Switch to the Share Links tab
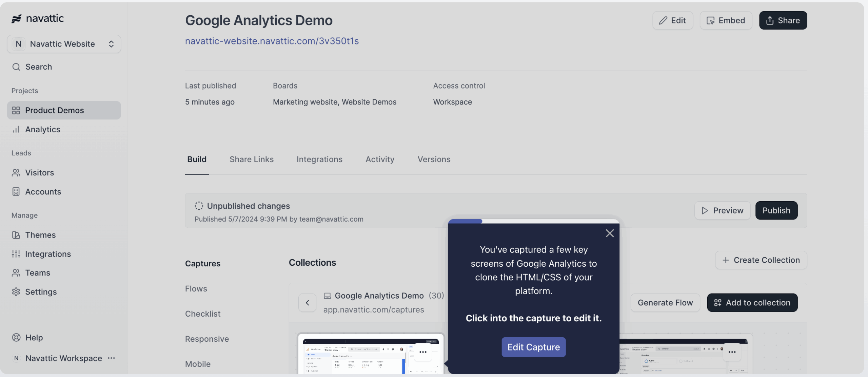 click(251, 159)
